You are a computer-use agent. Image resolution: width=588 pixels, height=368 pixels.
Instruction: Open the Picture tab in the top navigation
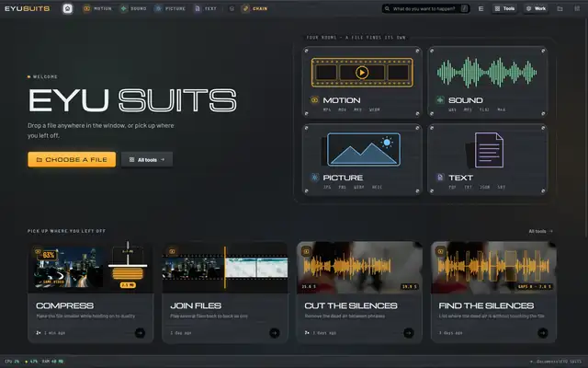coord(170,8)
